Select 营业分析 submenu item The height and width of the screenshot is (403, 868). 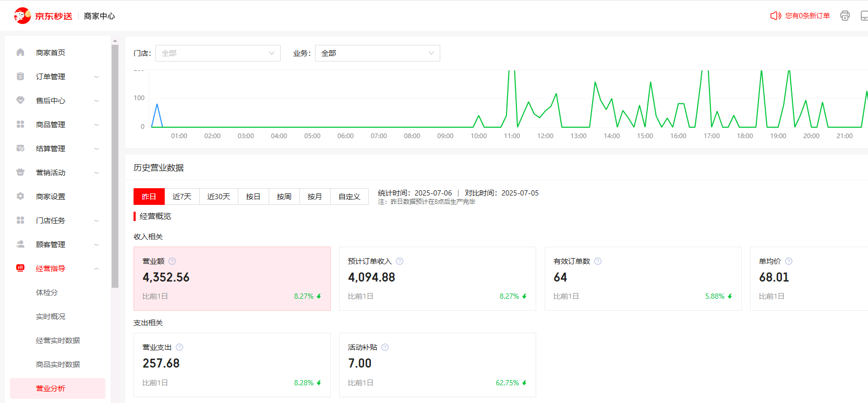click(57, 388)
